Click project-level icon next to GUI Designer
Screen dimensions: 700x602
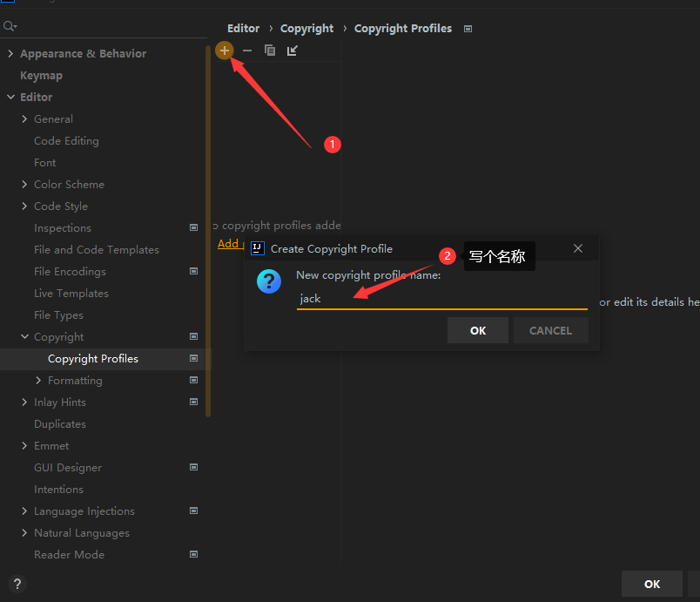[194, 467]
